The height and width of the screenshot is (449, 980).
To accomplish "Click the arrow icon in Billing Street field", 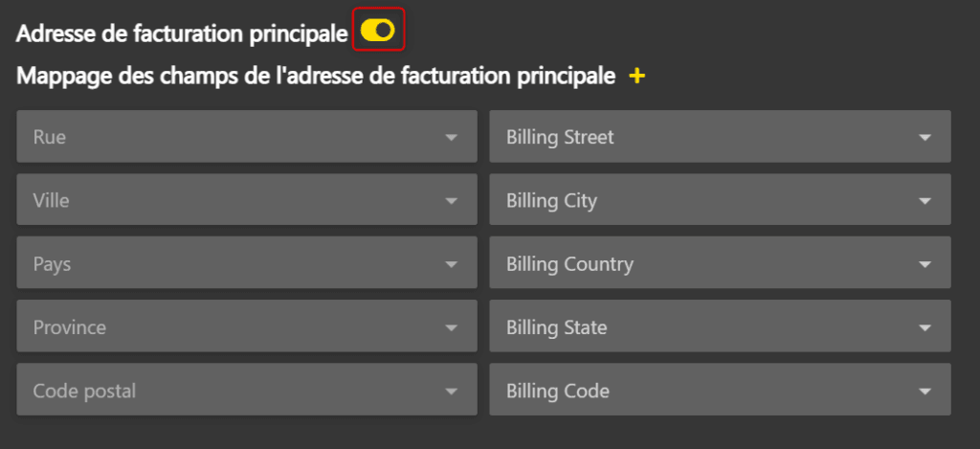I will click(924, 138).
